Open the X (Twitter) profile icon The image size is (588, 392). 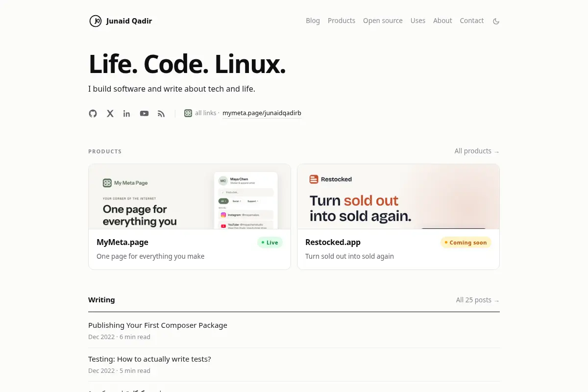tap(110, 113)
